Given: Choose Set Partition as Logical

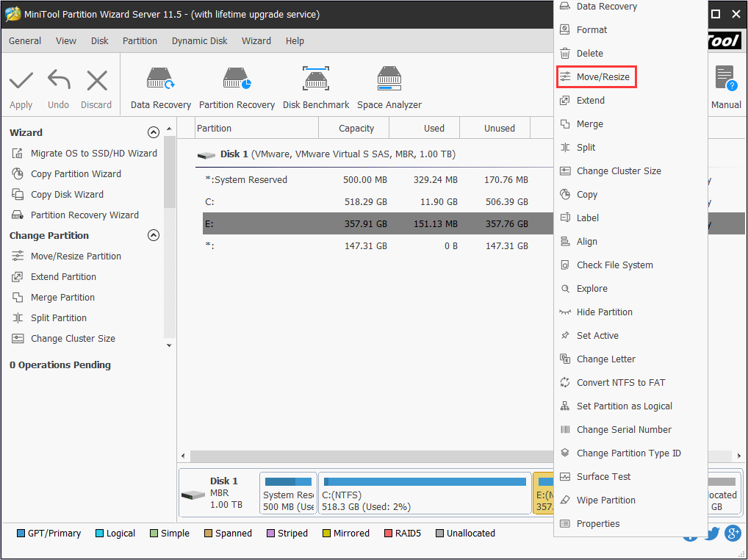Looking at the screenshot, I should click(x=630, y=406).
